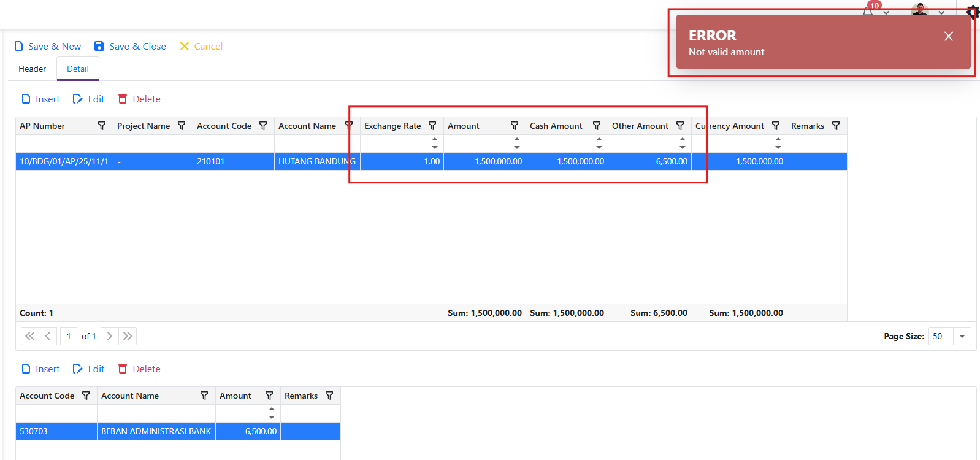The image size is (980, 460).
Task: Open filter icon on Exchange Rate column
Action: [432, 126]
